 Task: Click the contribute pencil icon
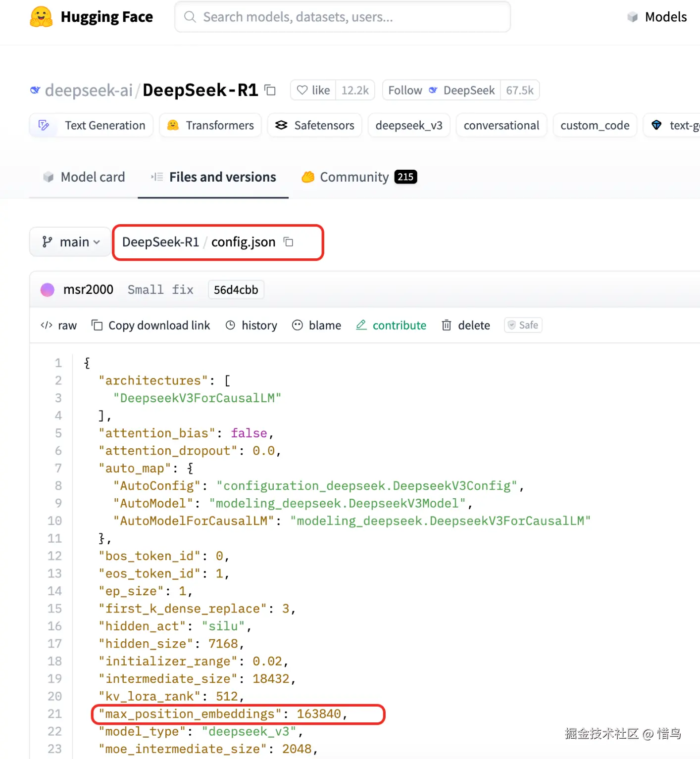click(x=361, y=325)
